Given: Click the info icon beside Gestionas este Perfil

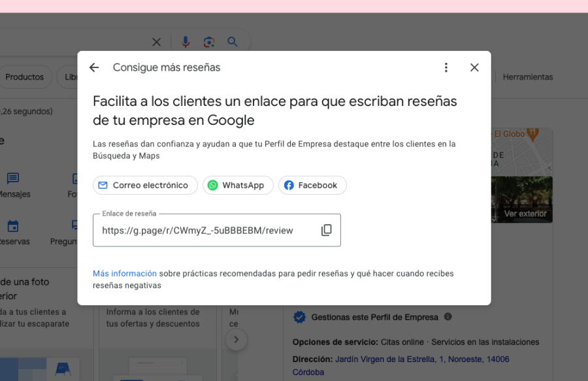Looking at the screenshot, I should coord(448,317).
